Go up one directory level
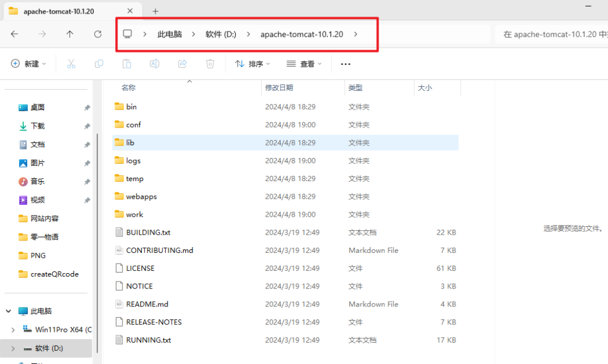 click(x=70, y=34)
